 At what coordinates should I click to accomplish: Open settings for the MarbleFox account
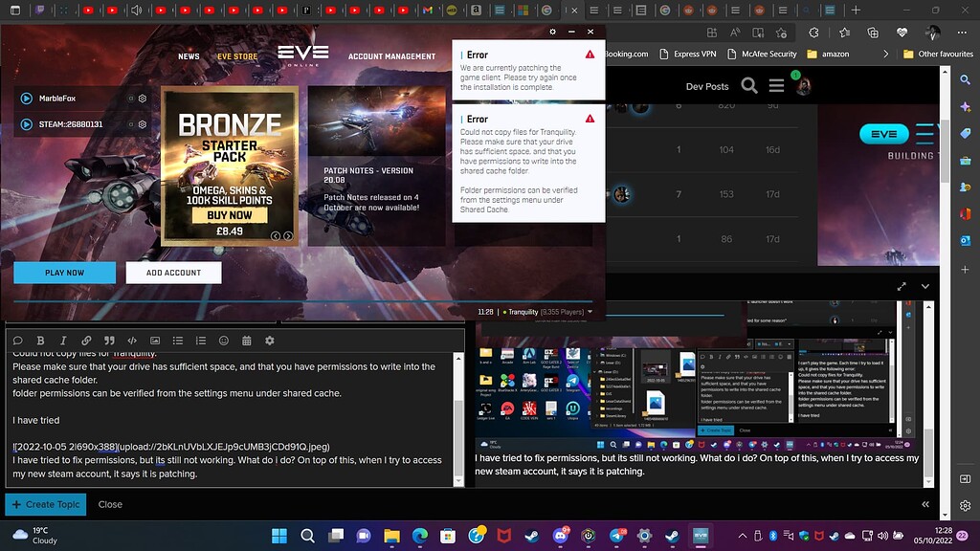(x=142, y=98)
